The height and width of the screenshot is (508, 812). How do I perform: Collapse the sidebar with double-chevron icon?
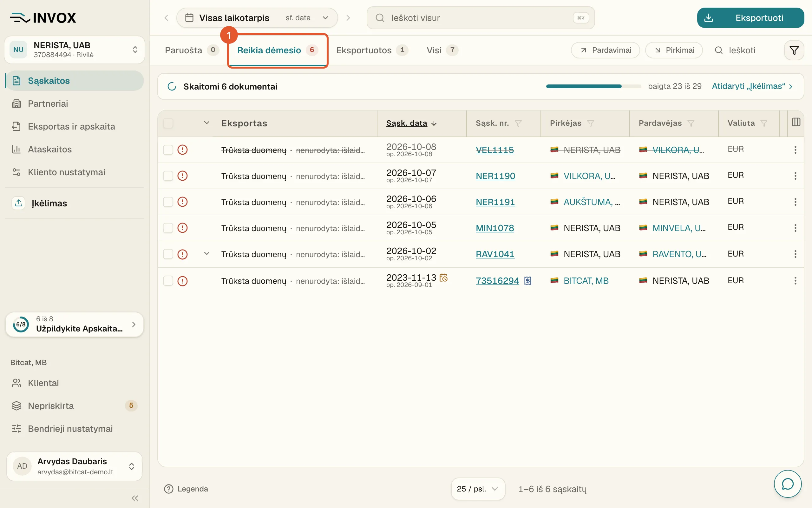(135, 498)
